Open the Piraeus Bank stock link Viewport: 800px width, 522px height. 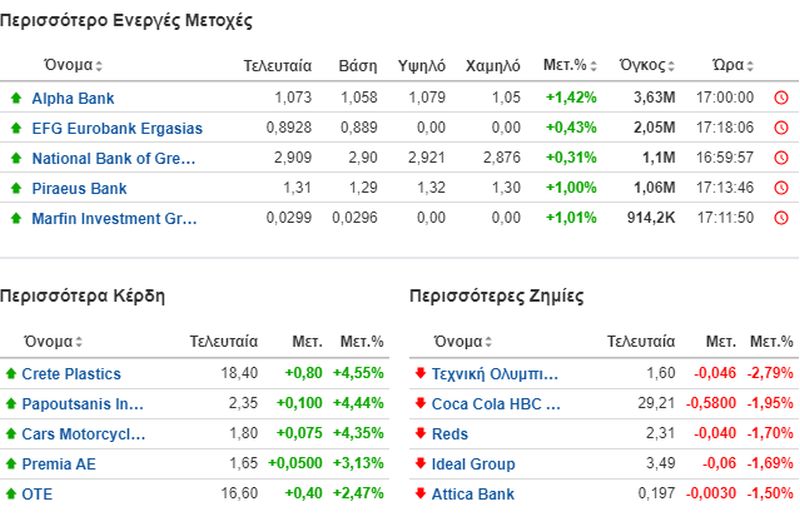[x=79, y=188]
